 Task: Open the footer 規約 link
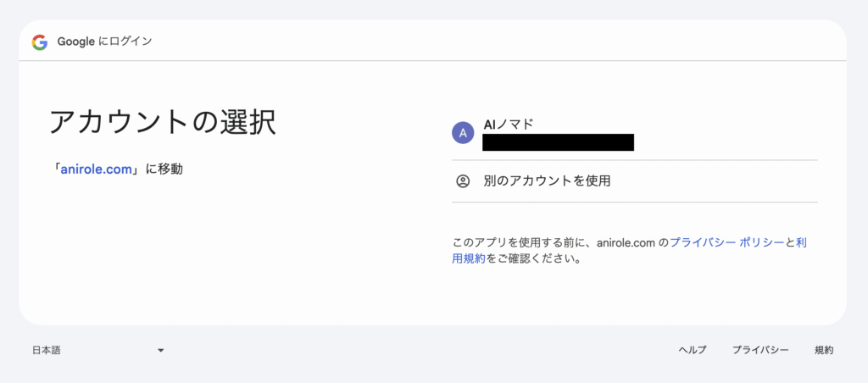pyautogui.click(x=824, y=350)
